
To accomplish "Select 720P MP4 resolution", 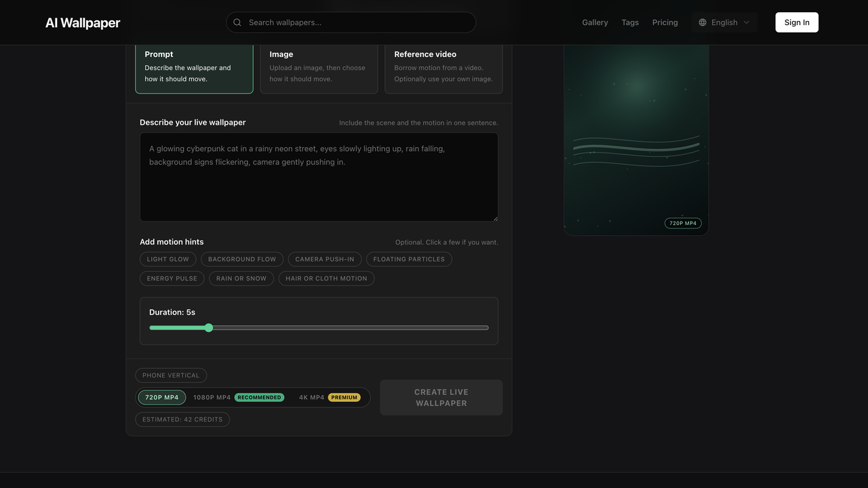I will click(x=162, y=397).
